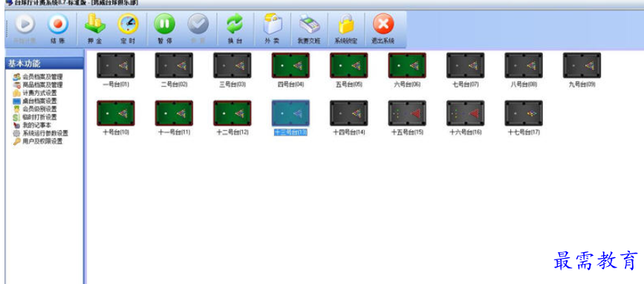Click the 系统锁定 padlock icon
Viewport: 644px width, 284px height.
[346, 24]
